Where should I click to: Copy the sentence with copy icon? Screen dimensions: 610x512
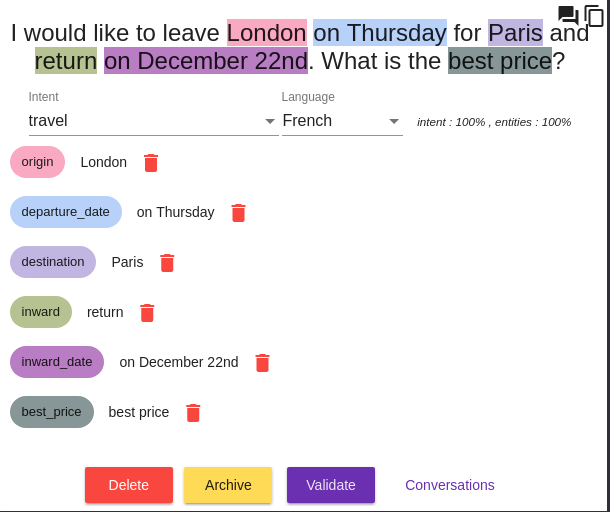pos(594,16)
